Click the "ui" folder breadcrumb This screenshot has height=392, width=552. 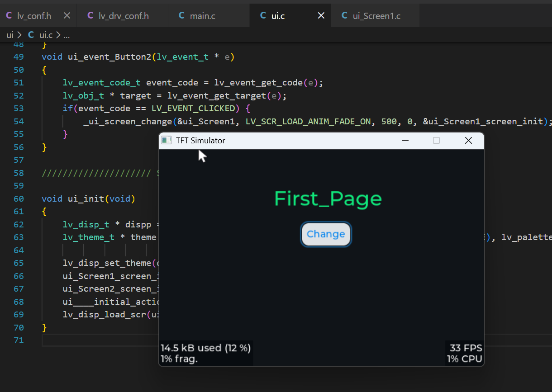10,35
